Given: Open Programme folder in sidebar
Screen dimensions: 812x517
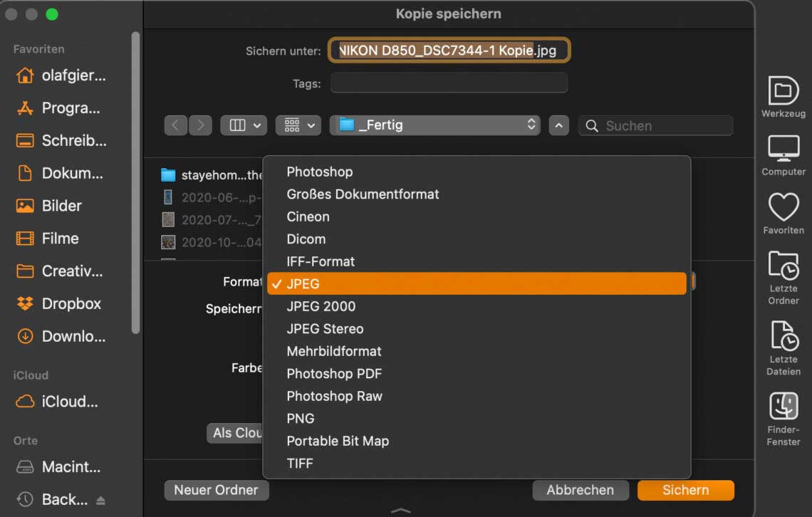Looking at the screenshot, I should point(58,108).
